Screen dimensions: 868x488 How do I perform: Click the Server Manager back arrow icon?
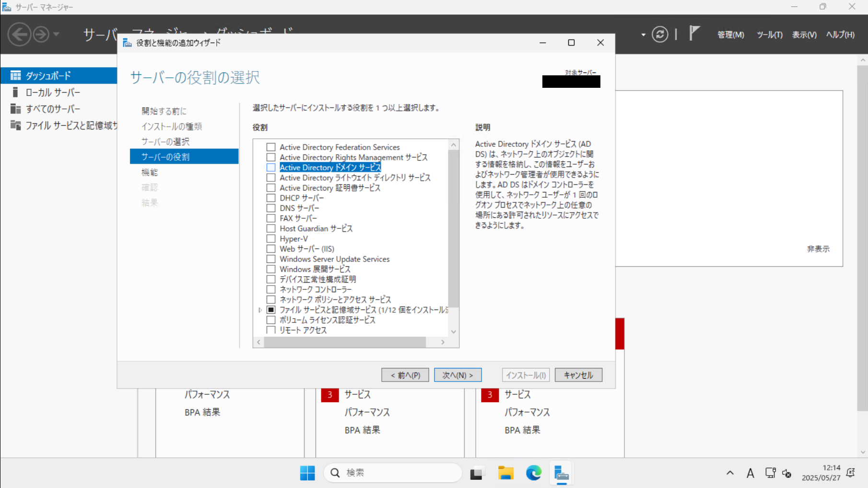(19, 35)
